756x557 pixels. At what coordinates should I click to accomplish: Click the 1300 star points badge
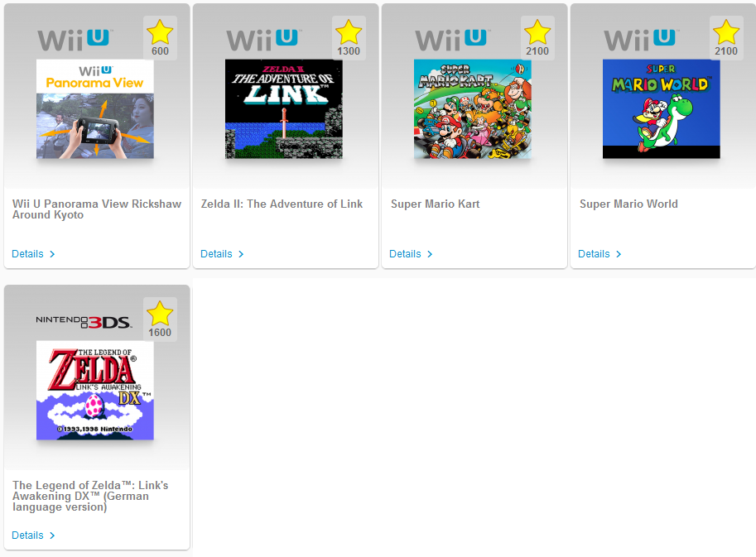click(349, 38)
